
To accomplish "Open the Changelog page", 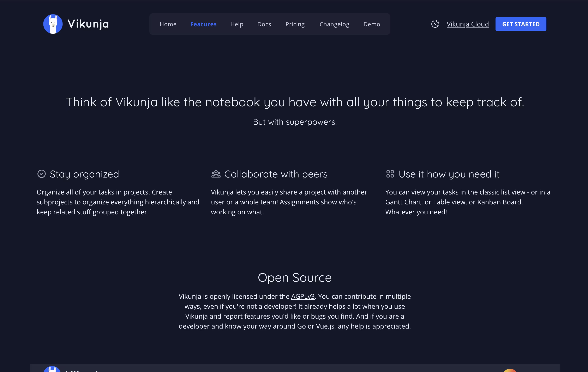I will click(x=334, y=24).
